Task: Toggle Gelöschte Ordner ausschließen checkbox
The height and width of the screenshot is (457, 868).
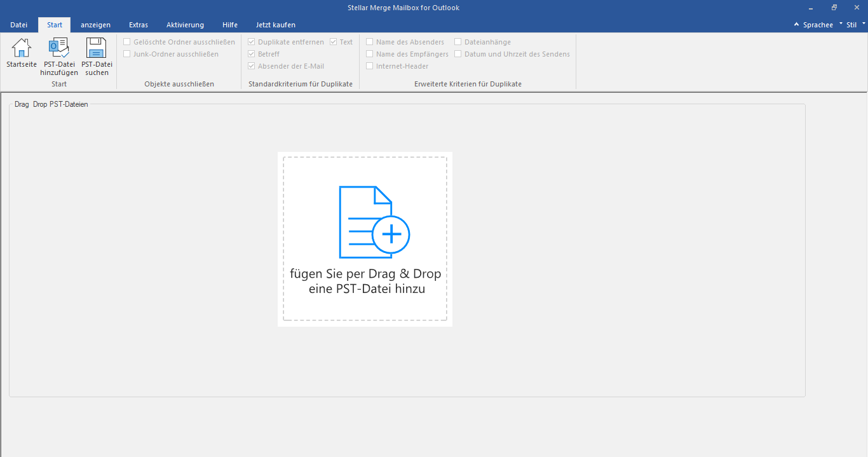Action: click(x=127, y=42)
